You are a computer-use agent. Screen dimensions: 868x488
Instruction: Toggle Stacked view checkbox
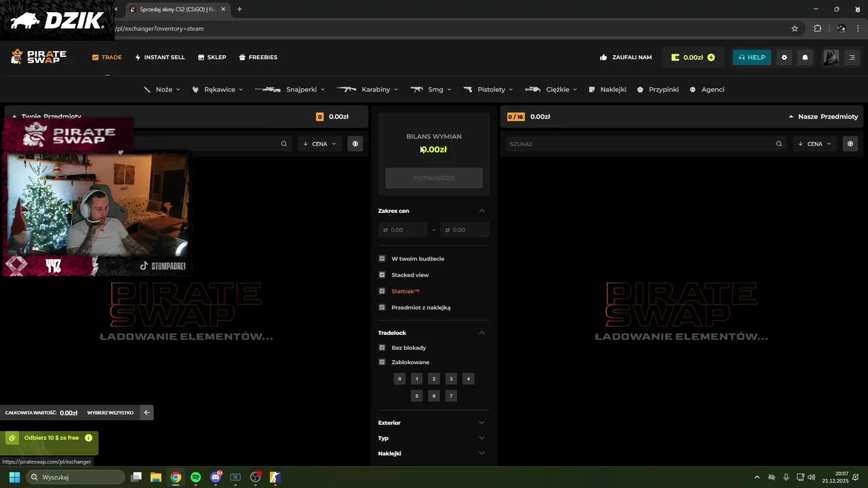tap(382, 275)
